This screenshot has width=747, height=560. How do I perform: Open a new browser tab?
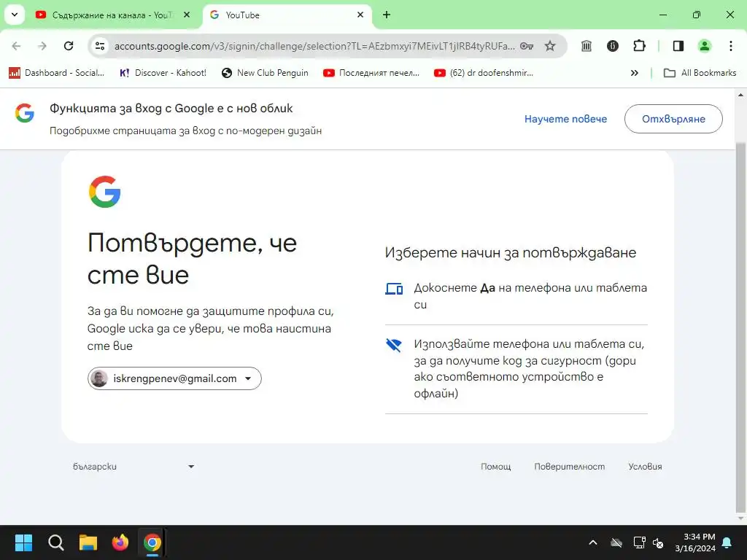coord(387,15)
